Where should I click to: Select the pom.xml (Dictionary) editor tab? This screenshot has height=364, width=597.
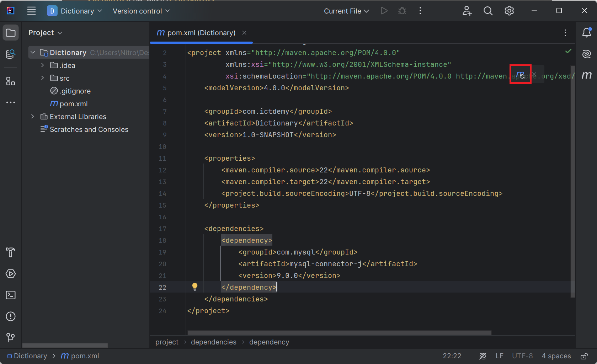[x=201, y=33]
